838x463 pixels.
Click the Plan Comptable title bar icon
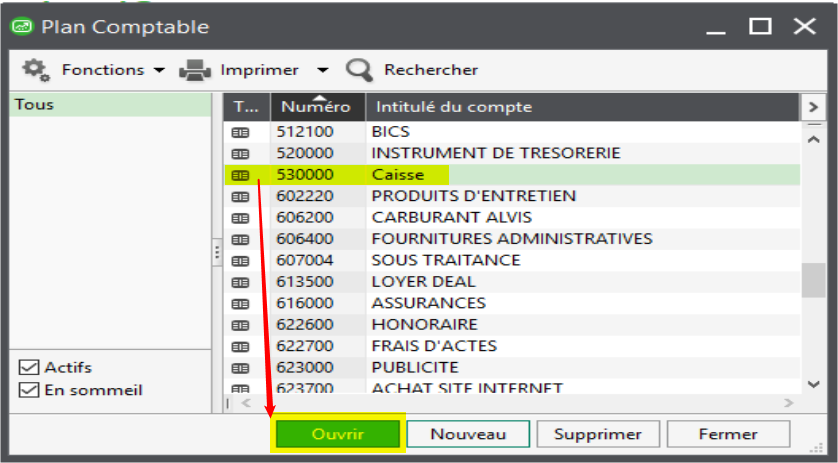(x=20, y=27)
